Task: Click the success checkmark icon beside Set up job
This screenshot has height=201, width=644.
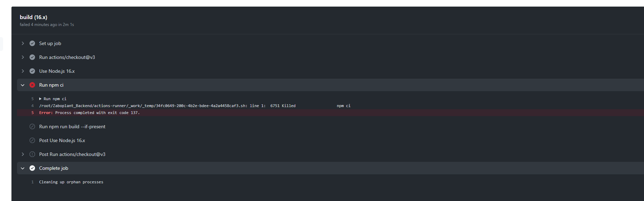Action: tap(32, 43)
